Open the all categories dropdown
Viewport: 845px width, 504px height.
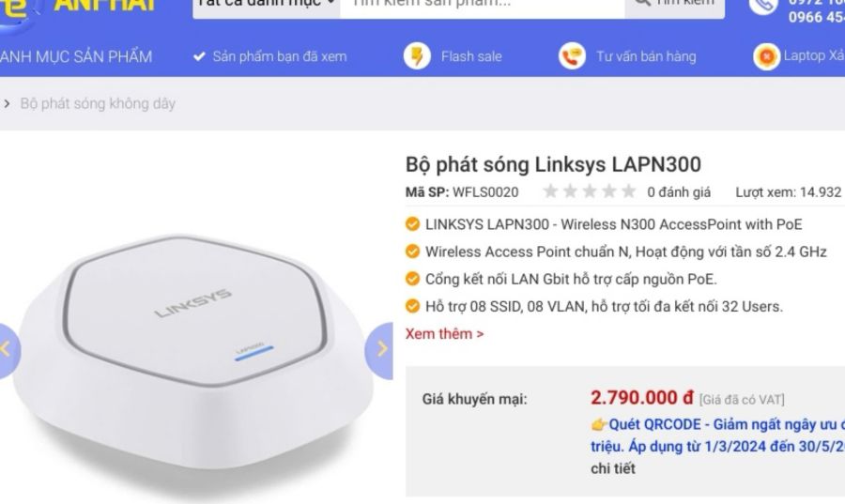point(267,5)
